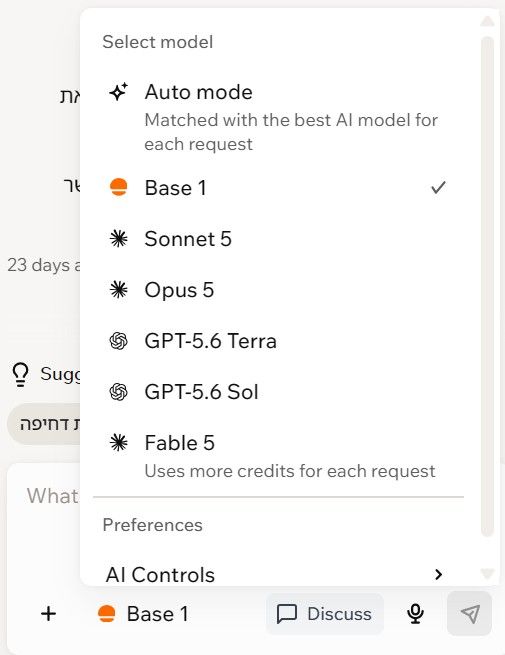Screen dimensions: 505x655
Task: Click the send message arrow icon
Action: coord(469,614)
